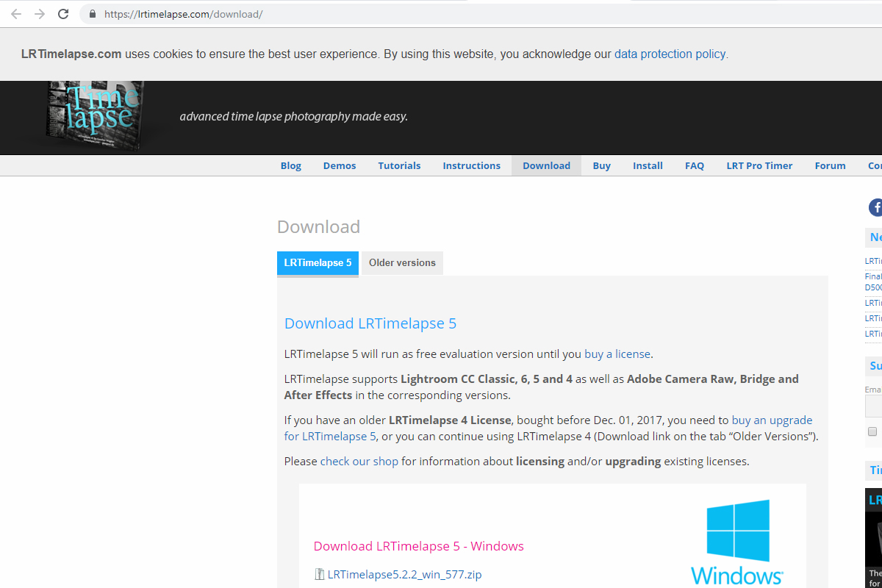Image resolution: width=882 pixels, height=588 pixels.
Task: Click the 'check our shop' link
Action: (x=359, y=462)
